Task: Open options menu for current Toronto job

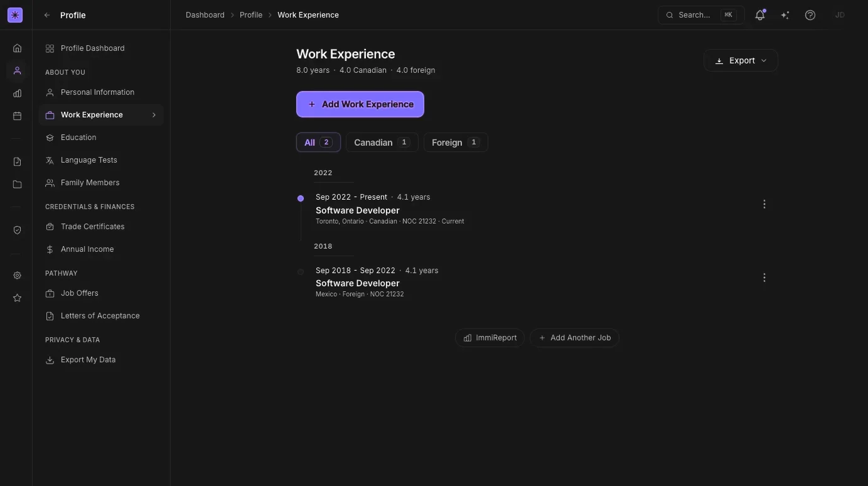Action: (x=764, y=204)
